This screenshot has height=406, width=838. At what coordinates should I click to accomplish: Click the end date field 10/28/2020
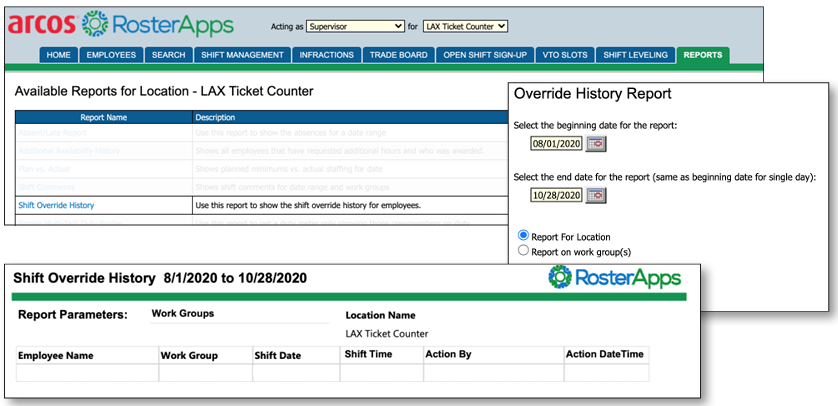556,196
